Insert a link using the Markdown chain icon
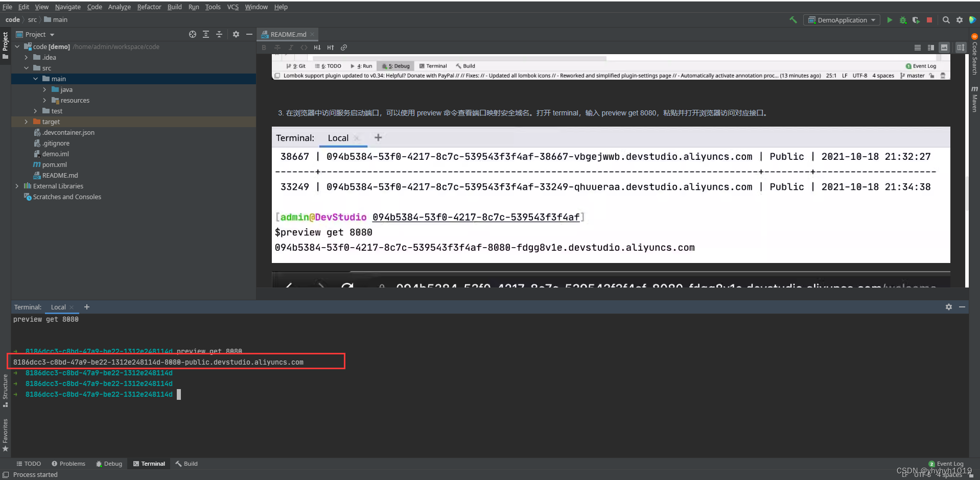The height and width of the screenshot is (480, 980). click(x=343, y=47)
